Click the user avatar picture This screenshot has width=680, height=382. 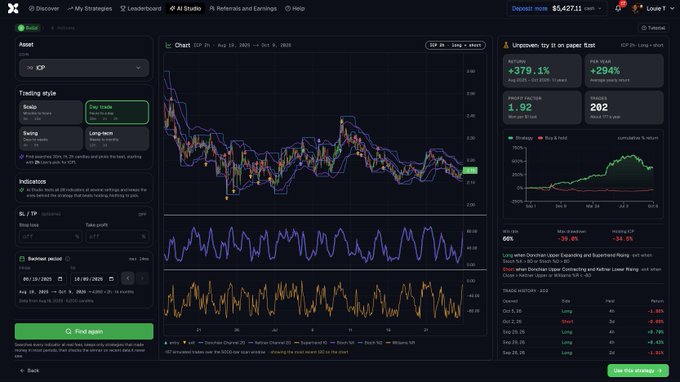636,9
